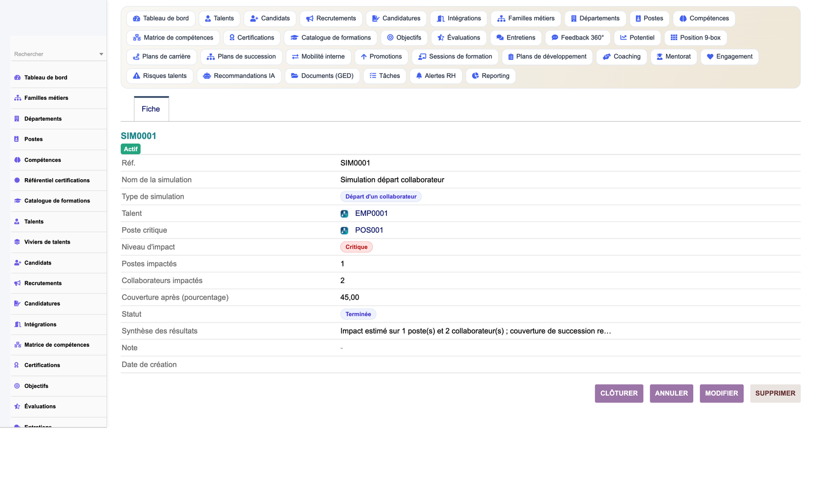Image resolution: width=815 pixels, height=504 pixels.
Task: Click the Position 9-box grid icon
Action: click(x=674, y=38)
